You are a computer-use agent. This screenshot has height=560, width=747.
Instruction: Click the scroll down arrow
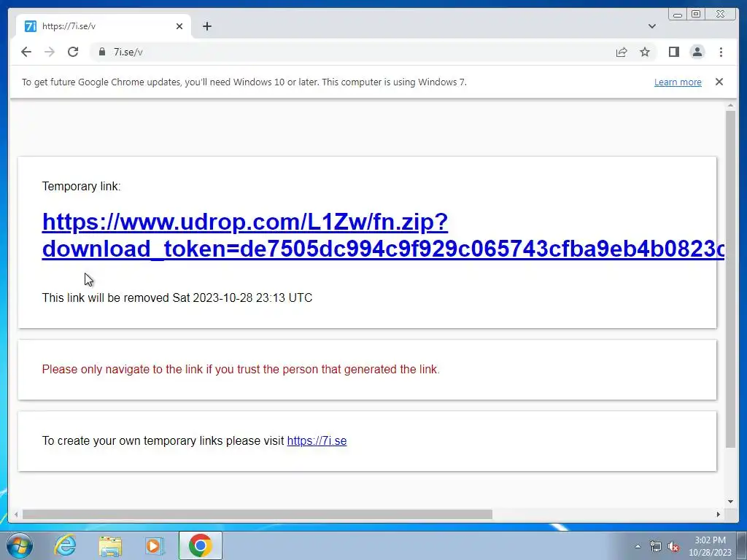pos(730,502)
